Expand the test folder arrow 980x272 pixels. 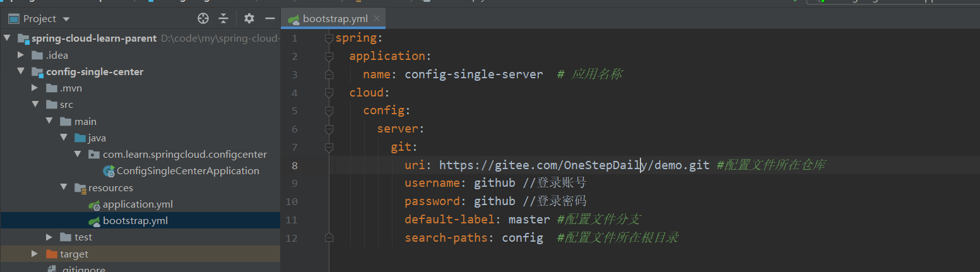coord(49,237)
